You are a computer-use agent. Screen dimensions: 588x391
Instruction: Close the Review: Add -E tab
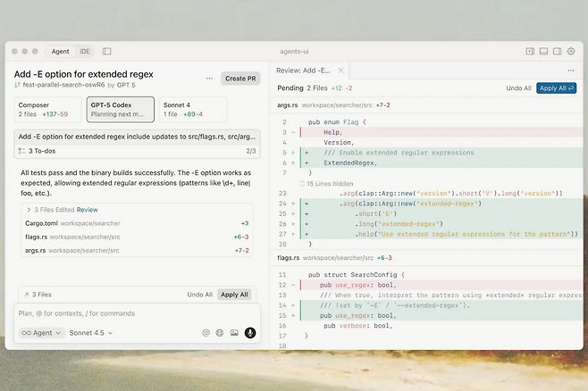[x=340, y=70]
